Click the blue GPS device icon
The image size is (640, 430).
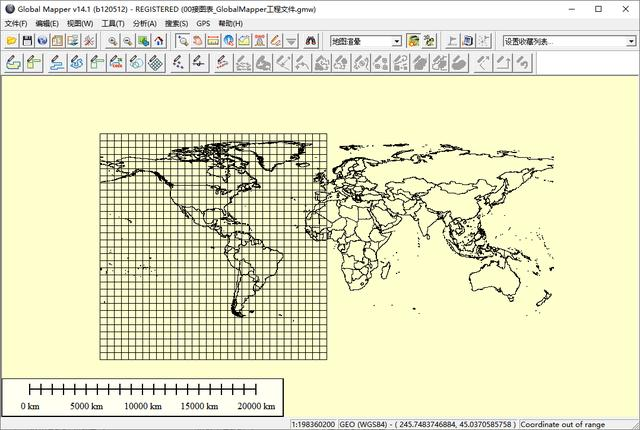tap(468, 41)
